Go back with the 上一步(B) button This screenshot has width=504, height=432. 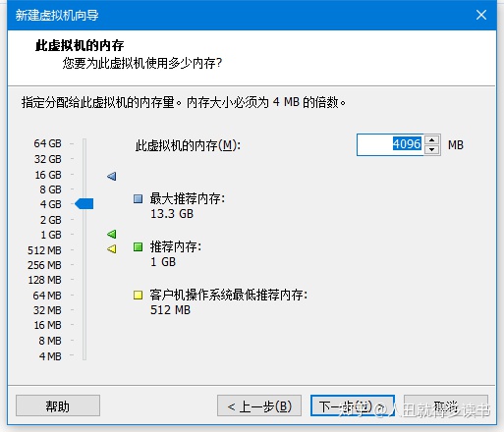(259, 405)
